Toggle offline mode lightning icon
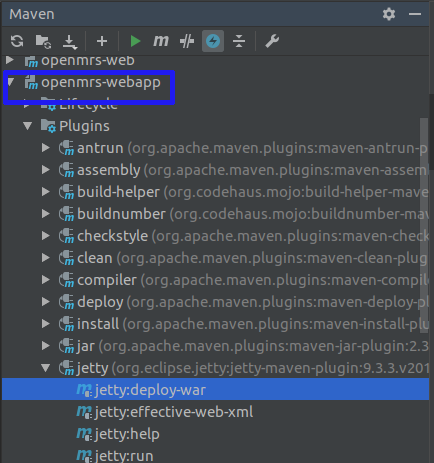 tap(213, 41)
